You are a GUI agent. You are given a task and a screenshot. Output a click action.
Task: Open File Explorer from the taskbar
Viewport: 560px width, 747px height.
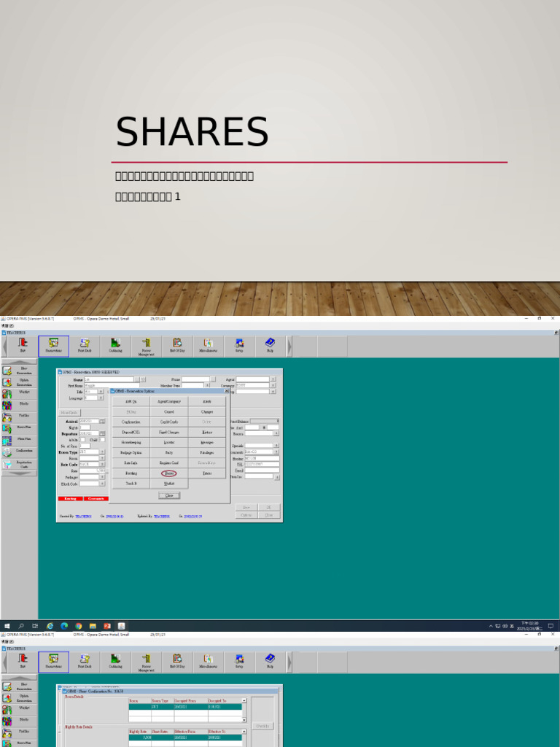click(93, 626)
